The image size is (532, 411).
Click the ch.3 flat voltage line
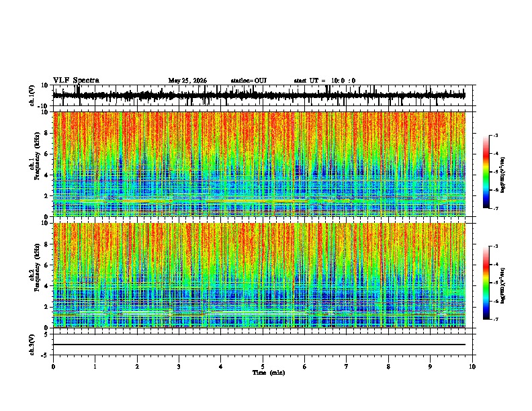pyautogui.click(x=259, y=345)
